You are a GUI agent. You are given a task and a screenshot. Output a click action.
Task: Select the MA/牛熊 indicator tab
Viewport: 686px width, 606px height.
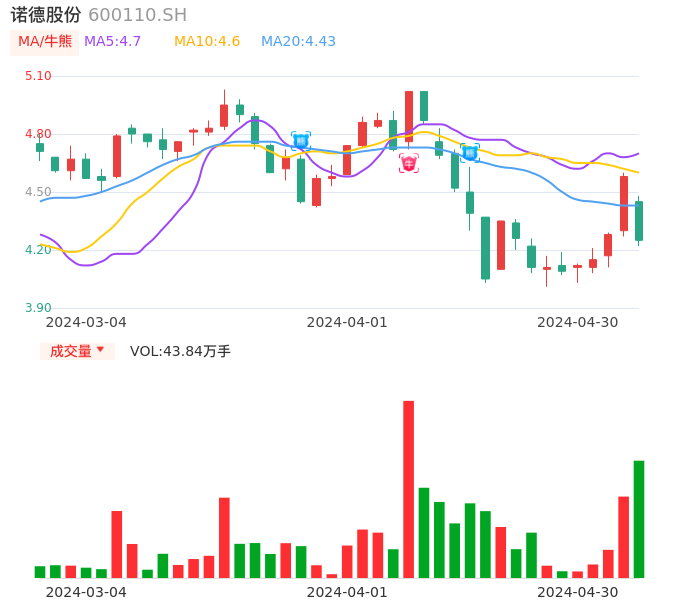(x=45, y=42)
